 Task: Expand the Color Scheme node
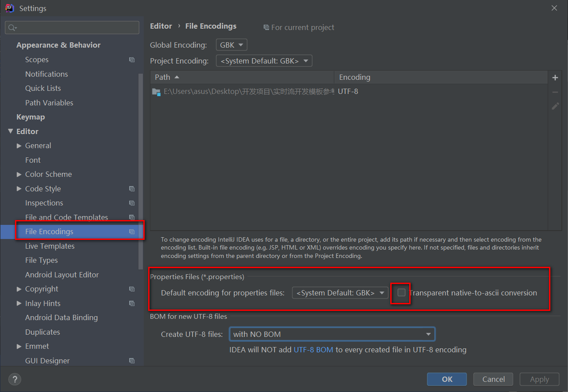[19, 174]
